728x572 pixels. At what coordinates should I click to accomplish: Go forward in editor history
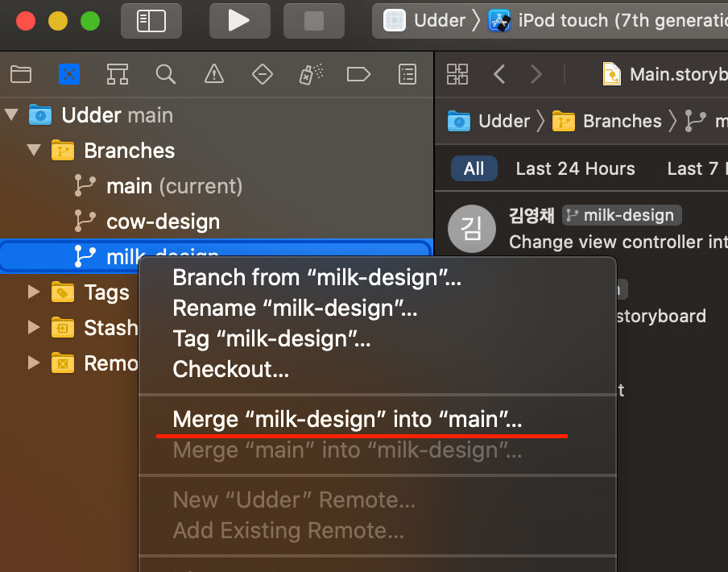click(x=536, y=74)
